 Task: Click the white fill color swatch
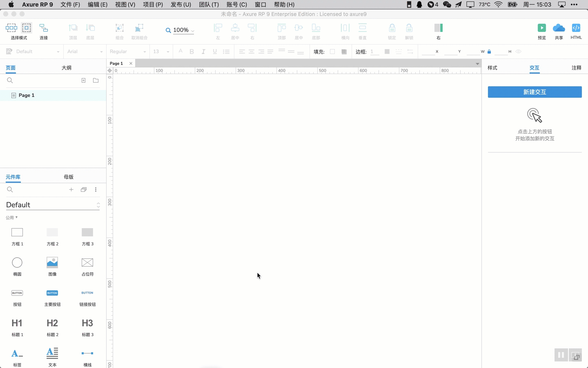[x=332, y=52]
